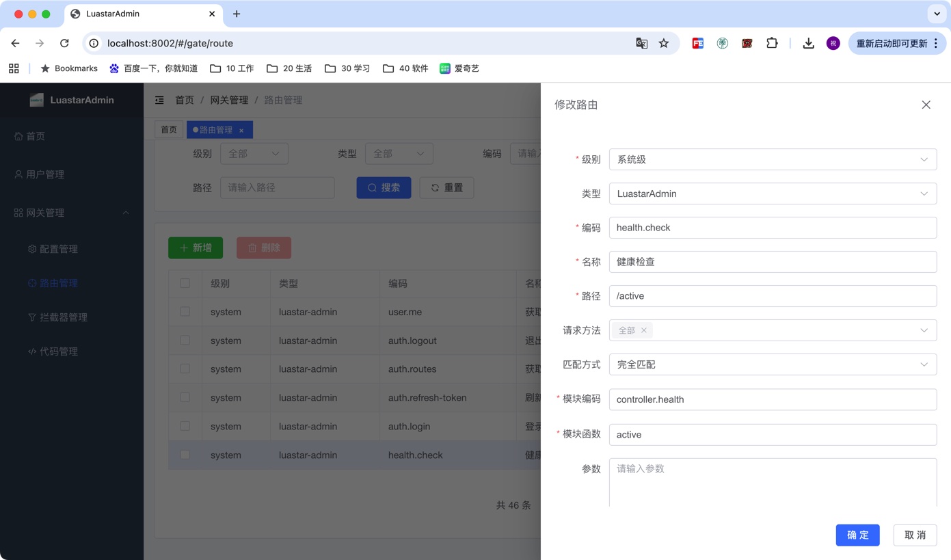Click the browser back arrow
This screenshot has width=951, height=560.
pos(15,43)
